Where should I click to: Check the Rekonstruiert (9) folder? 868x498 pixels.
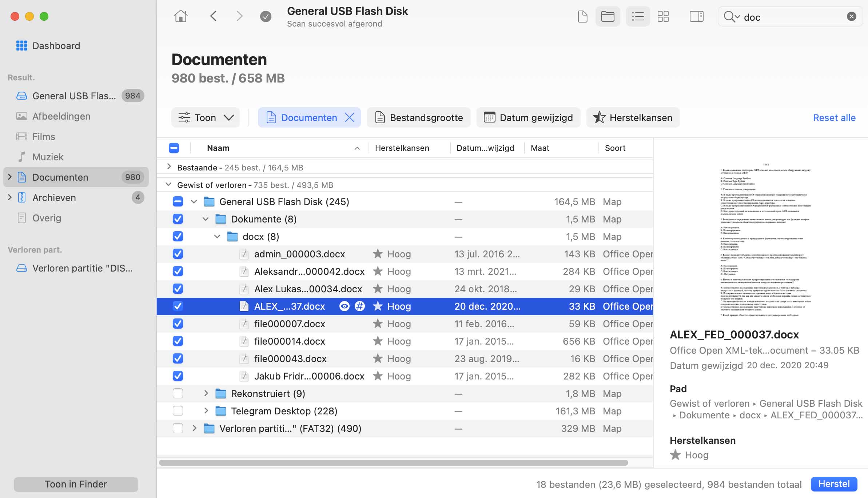tap(178, 394)
